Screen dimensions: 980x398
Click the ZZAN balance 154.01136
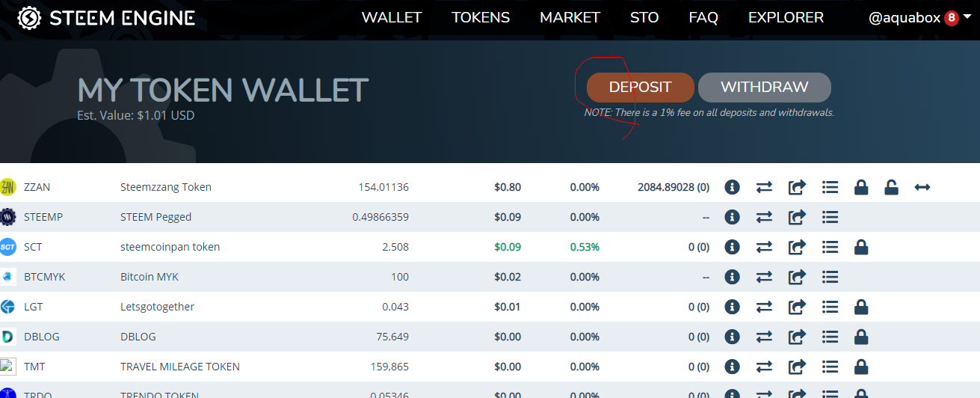[x=383, y=187]
